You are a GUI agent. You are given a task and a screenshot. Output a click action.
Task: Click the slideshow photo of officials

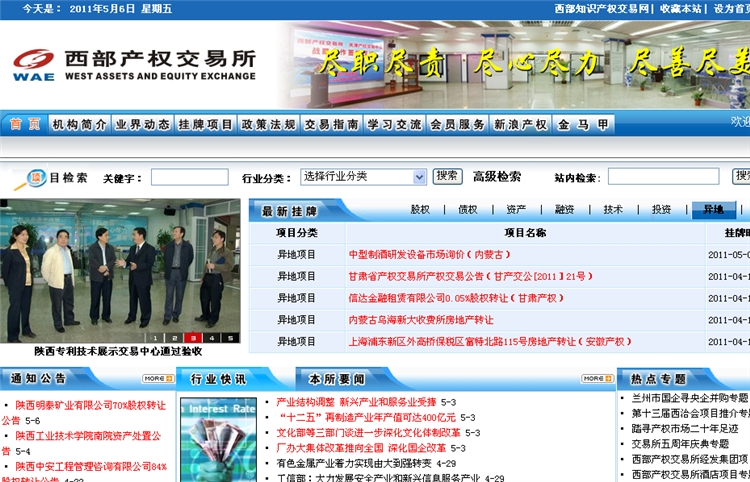pyautogui.click(x=120, y=271)
